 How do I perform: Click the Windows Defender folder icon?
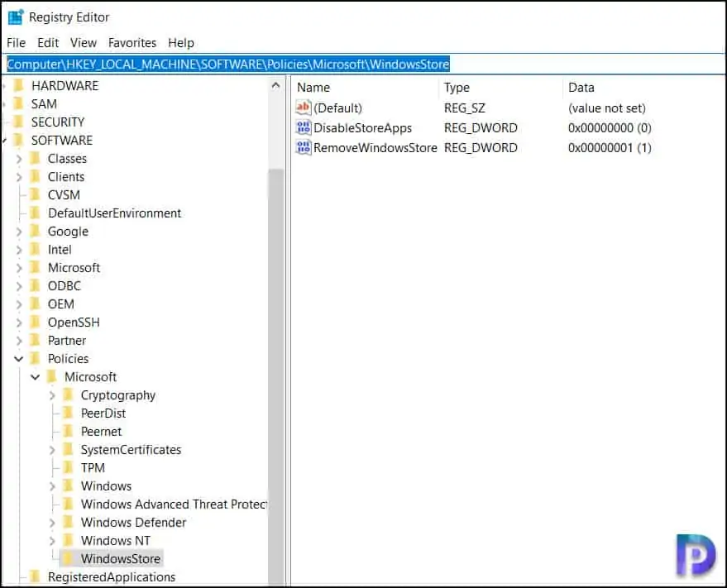(68, 522)
